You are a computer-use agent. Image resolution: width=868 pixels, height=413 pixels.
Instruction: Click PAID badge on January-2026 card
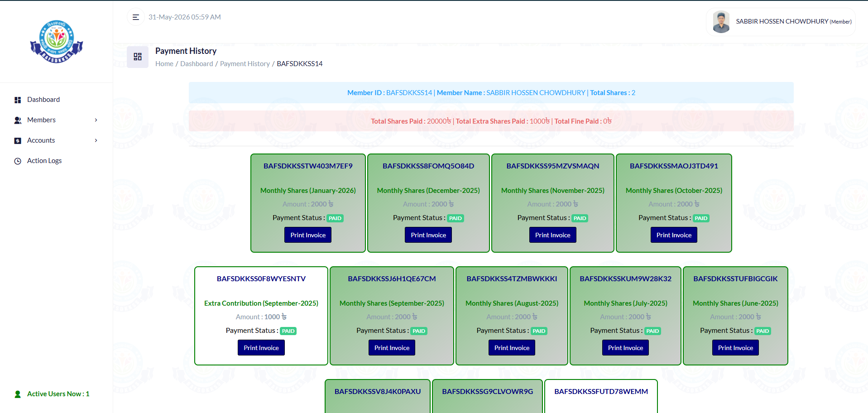coord(335,218)
